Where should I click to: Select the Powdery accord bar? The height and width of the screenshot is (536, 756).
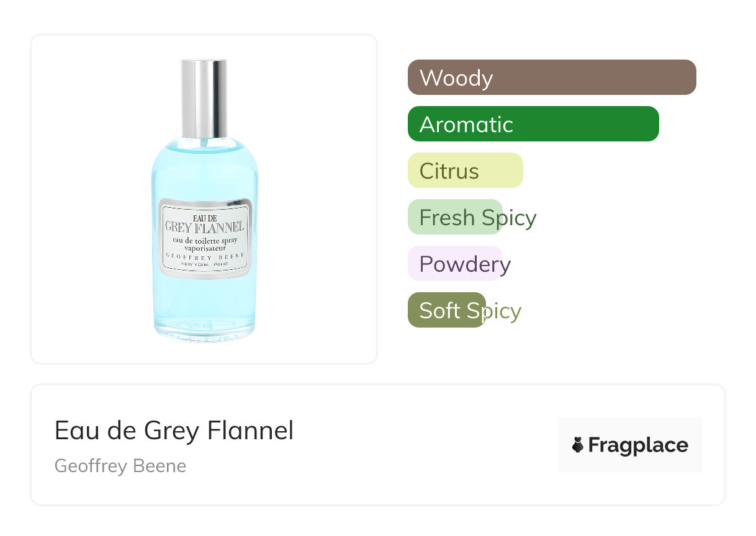point(455,264)
